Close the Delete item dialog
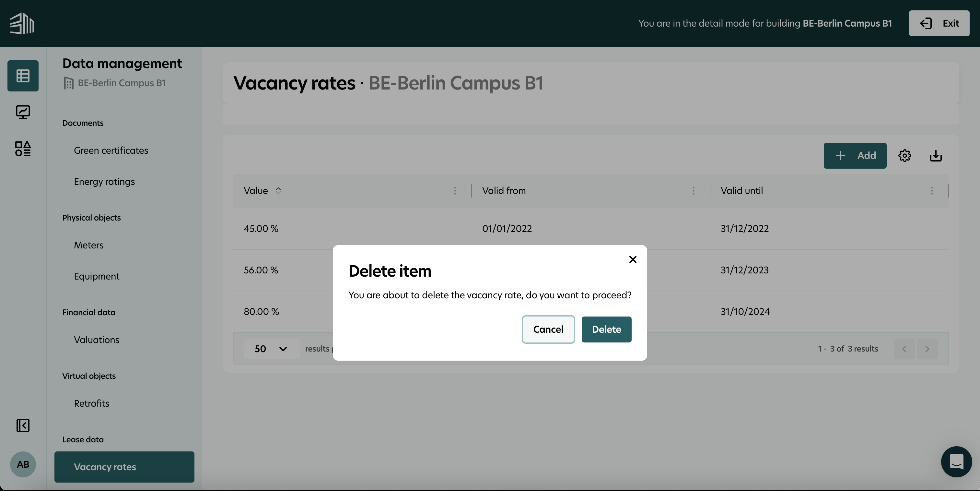This screenshot has width=980, height=491. click(x=632, y=259)
